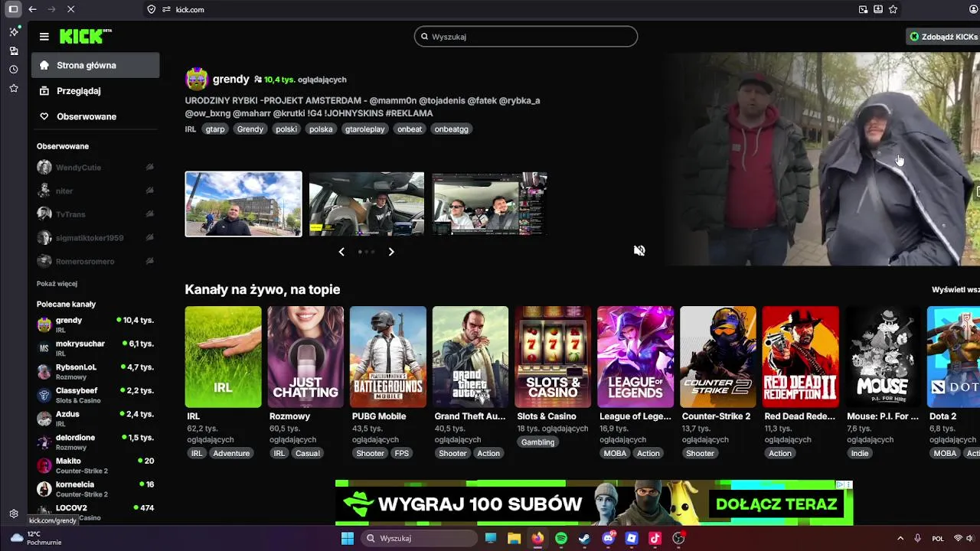Screen dimensions: 980x551
Task: Open the weather widget
Action: (x=36, y=538)
